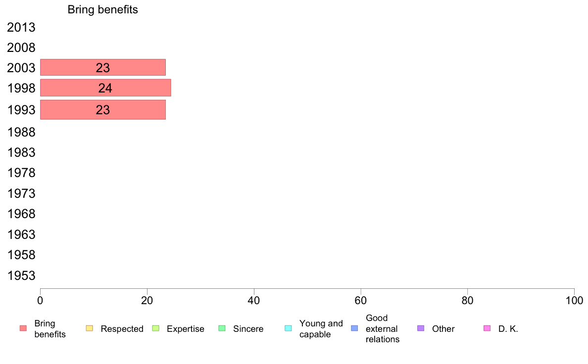This screenshot has width=588, height=364.
Task: Select the 1998 bar showing 24
Action: coord(105,88)
